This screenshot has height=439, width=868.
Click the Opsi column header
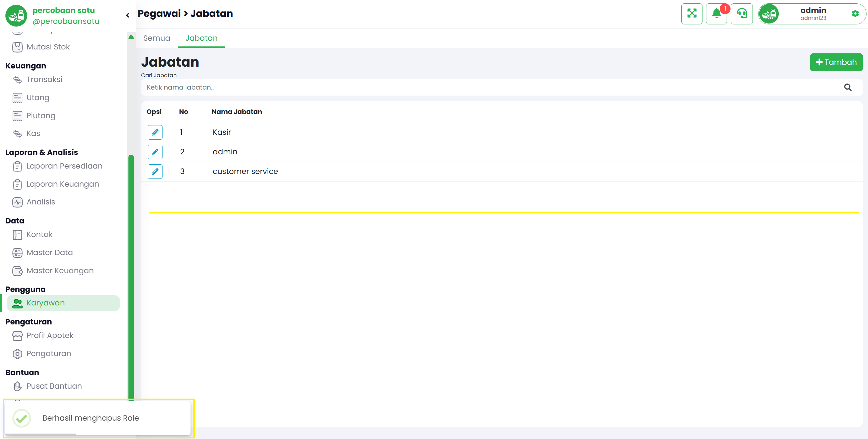pyautogui.click(x=154, y=112)
